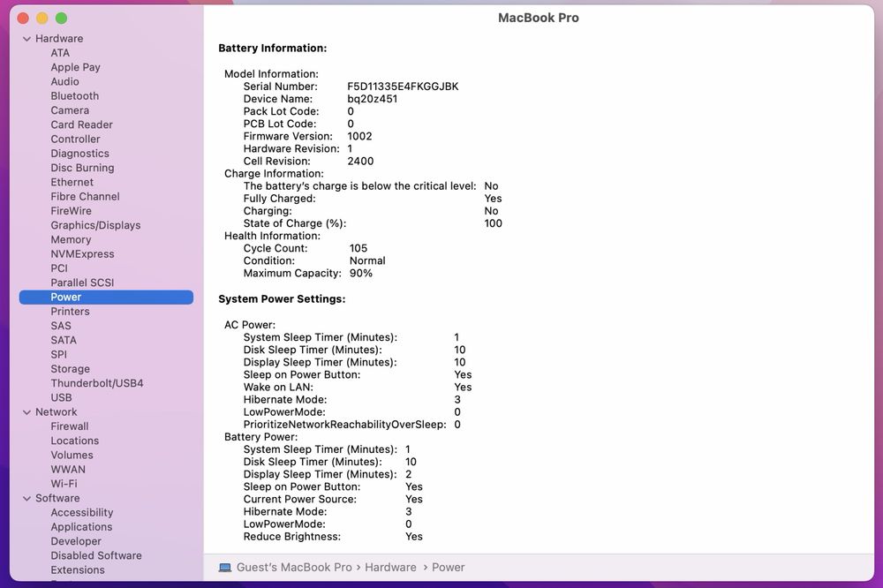Show Bluetooth hardware details
This screenshot has width=883, height=588.
[75, 95]
